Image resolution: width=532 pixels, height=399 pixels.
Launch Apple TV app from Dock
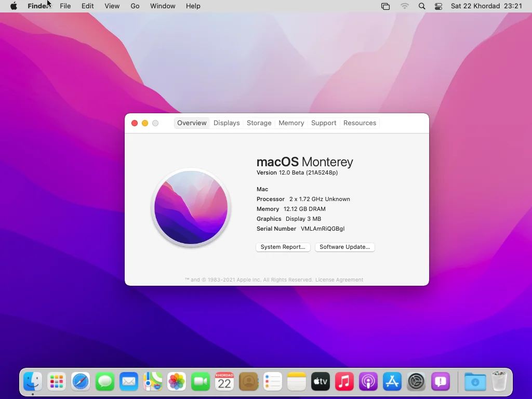point(320,382)
